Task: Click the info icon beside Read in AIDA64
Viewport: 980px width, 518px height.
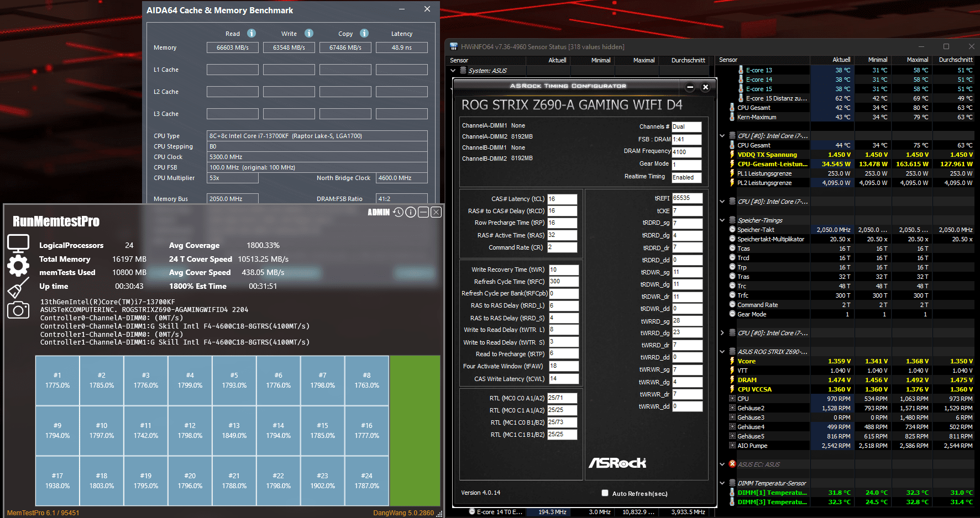Action: click(x=251, y=33)
